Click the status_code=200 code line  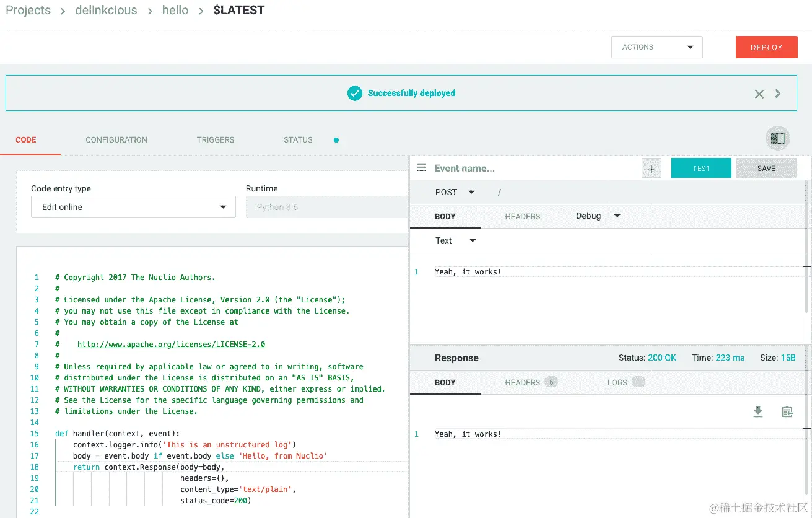(216, 501)
